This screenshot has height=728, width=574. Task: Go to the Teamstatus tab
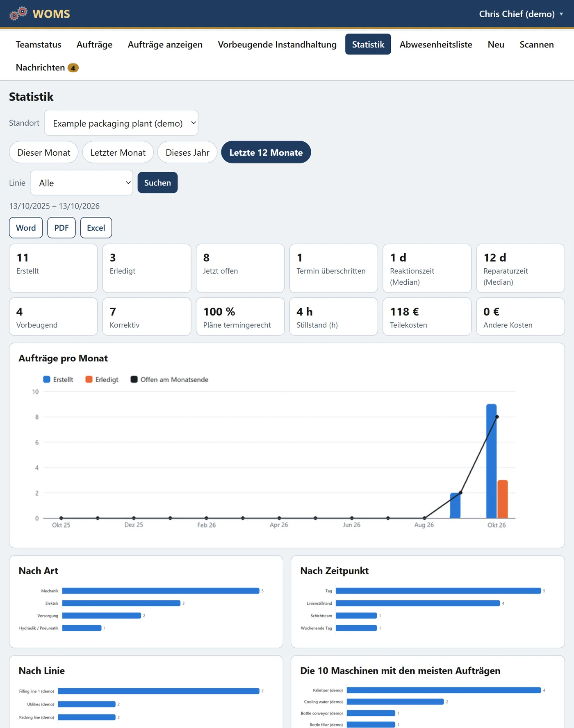point(39,44)
